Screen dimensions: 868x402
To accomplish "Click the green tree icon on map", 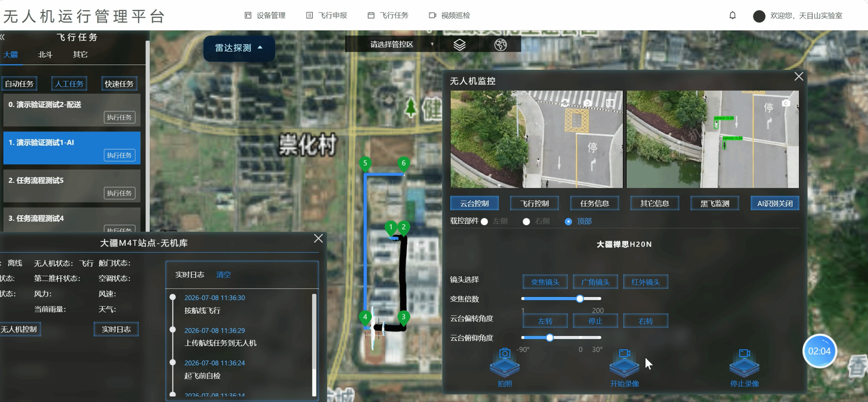I will coord(410,108).
